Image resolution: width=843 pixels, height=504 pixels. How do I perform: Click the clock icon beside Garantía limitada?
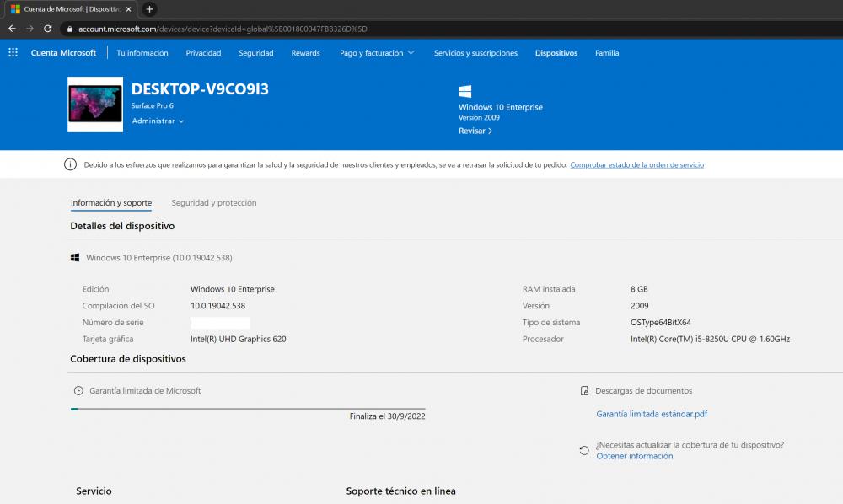[x=78, y=390]
